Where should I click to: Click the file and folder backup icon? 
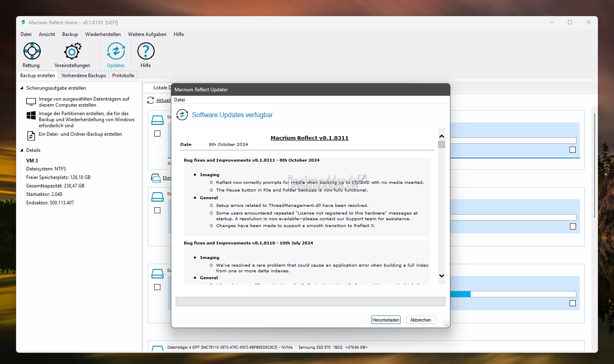[x=31, y=136]
